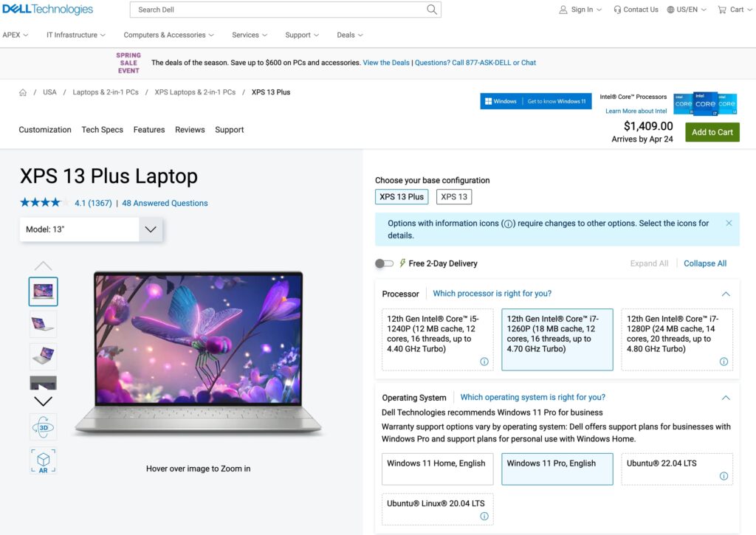Go to Reviews tab
The image size is (756, 535).
click(x=190, y=130)
